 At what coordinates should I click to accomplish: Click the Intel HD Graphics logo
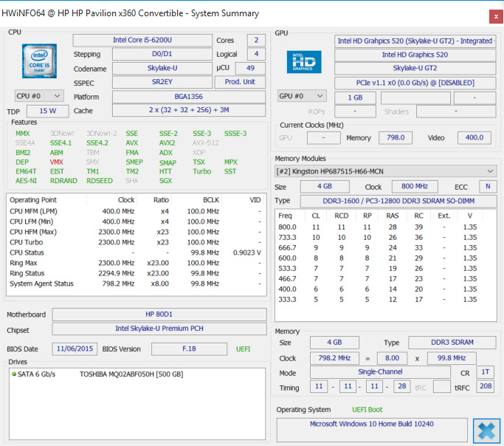tap(304, 62)
